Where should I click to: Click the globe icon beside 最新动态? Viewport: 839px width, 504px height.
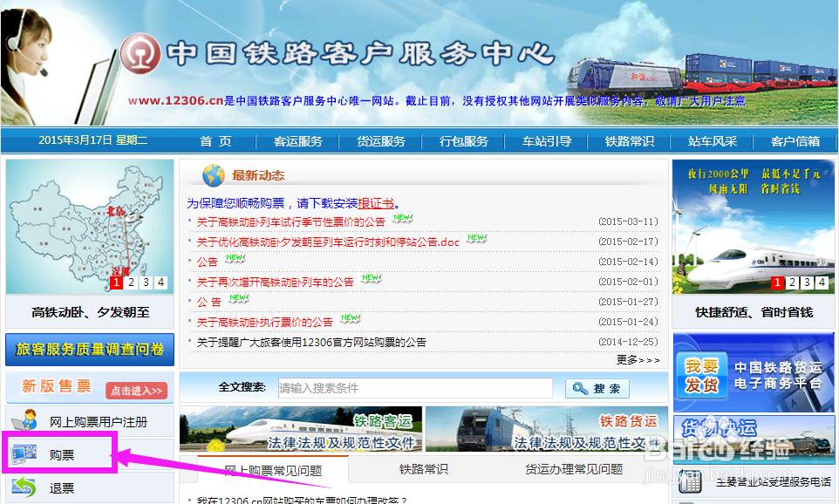point(214,175)
